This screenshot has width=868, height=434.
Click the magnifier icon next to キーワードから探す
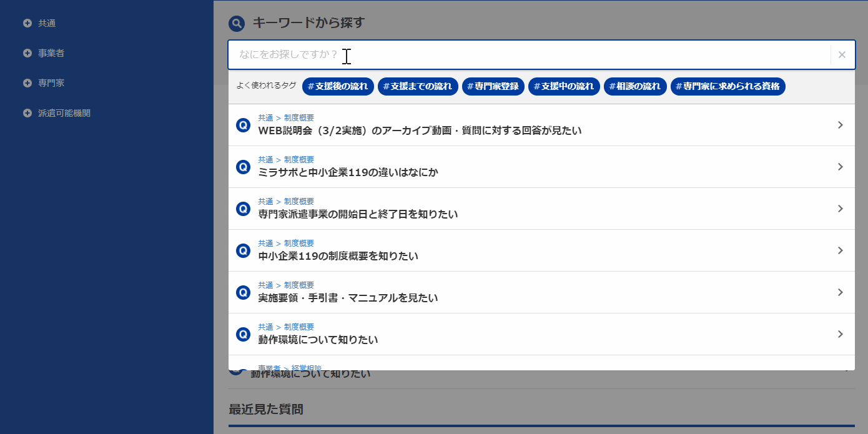(x=235, y=22)
